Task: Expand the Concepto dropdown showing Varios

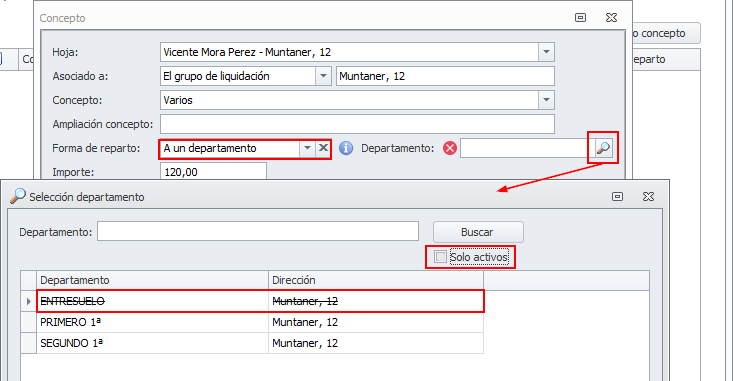Action: pyautogui.click(x=546, y=100)
